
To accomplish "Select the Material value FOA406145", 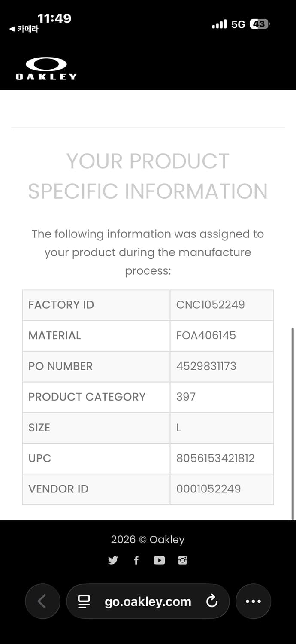I will pos(206,335).
